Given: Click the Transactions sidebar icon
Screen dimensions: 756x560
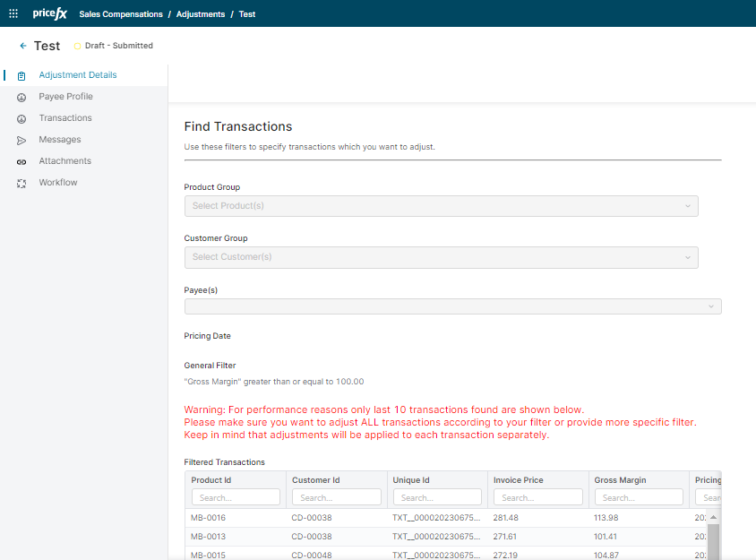Looking at the screenshot, I should [x=21, y=119].
